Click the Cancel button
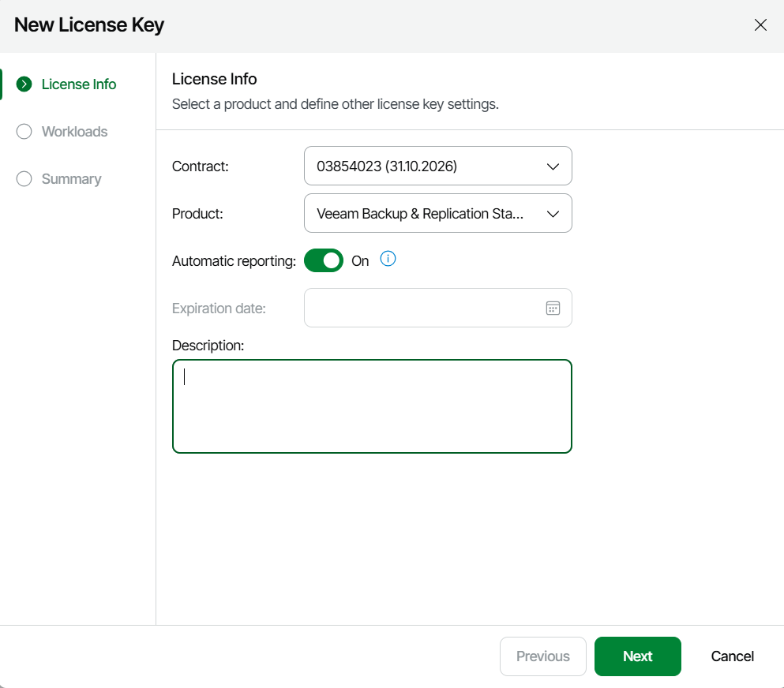Viewport: 784px width, 688px height. point(732,656)
